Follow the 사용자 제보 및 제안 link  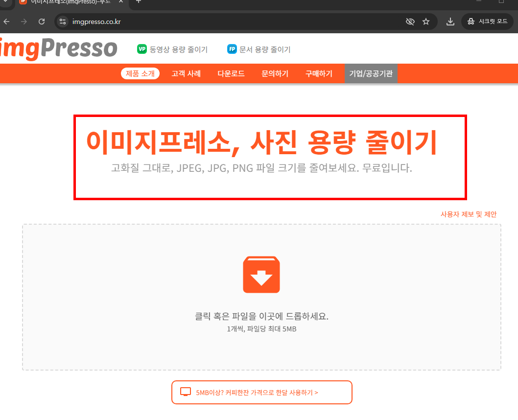(469, 214)
